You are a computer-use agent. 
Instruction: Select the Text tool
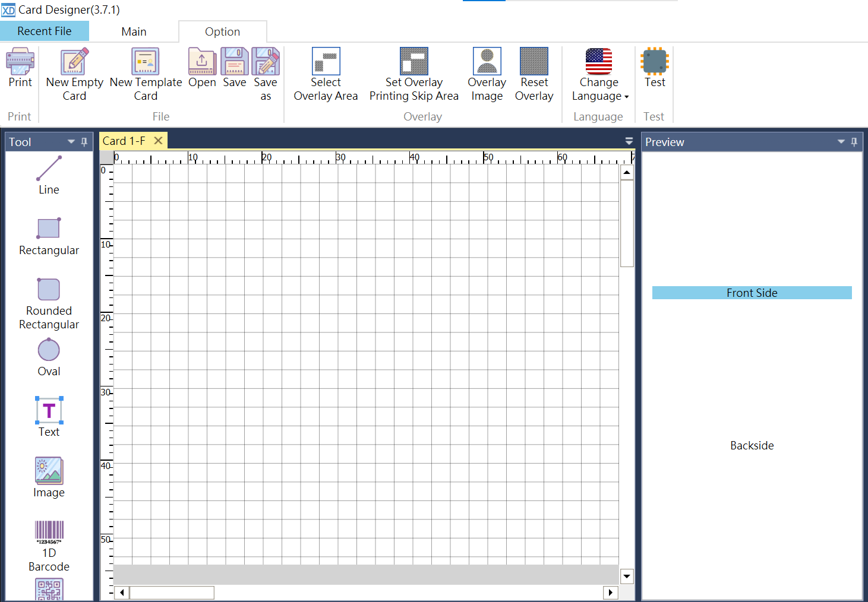pos(49,410)
